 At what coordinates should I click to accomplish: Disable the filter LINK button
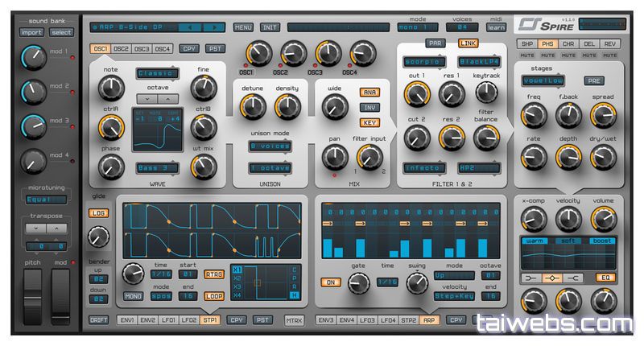tap(468, 43)
